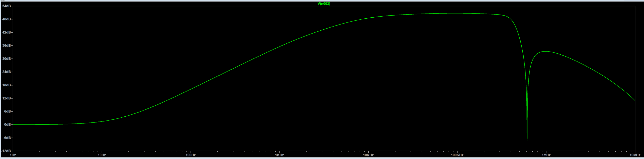Click the 100KHz frequency axis label
644x159 pixels.
[457, 155]
